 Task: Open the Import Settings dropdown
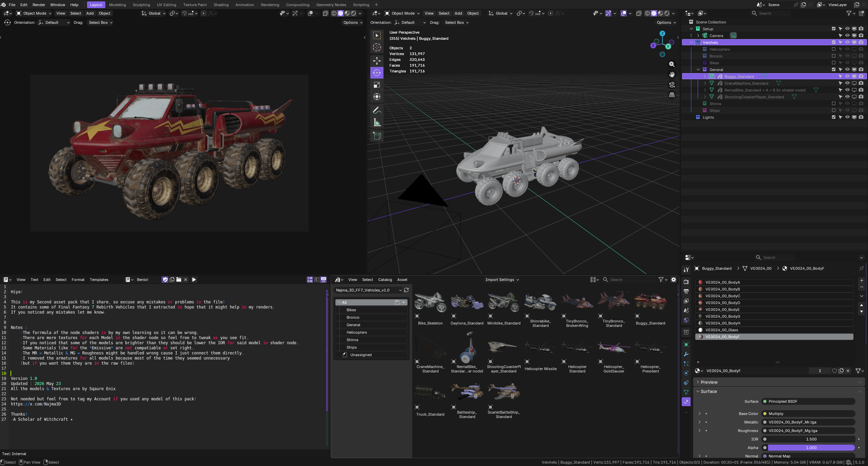[x=502, y=280]
